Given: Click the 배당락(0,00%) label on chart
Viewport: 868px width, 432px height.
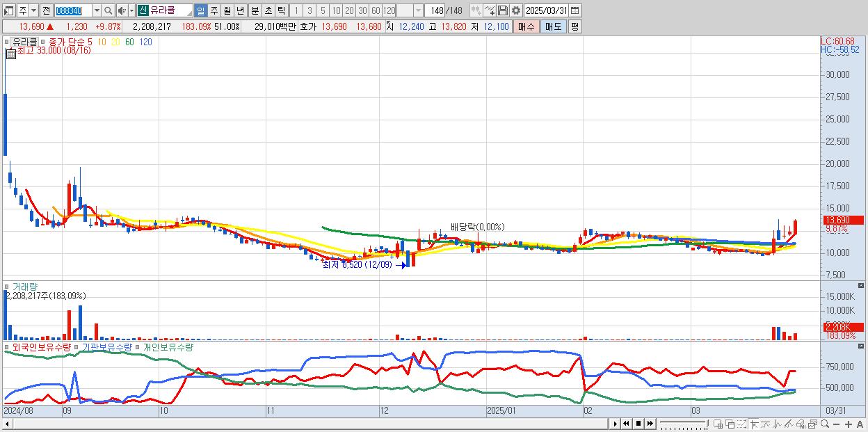Looking at the screenshot, I should pos(477,227).
